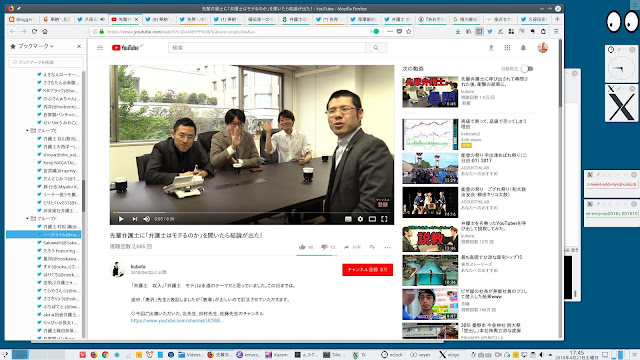Like the video with thumbs up
Viewport: 640px width, 360px height.
(x=302, y=247)
